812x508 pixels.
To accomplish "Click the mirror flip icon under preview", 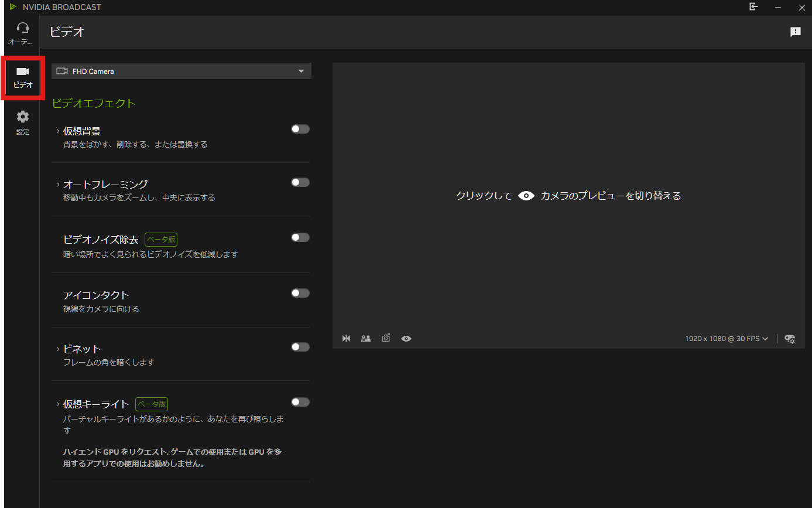I will pos(346,338).
